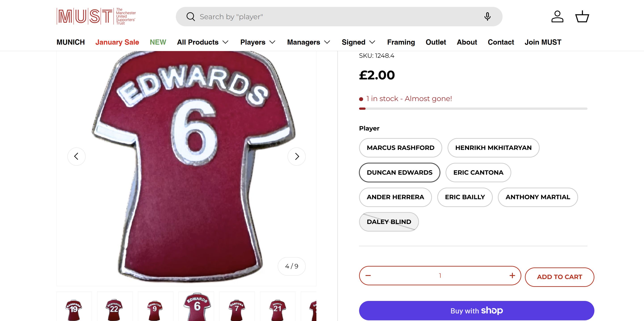This screenshot has height=321, width=644.
Task: Select Anthony Martial player option
Action: (x=537, y=197)
